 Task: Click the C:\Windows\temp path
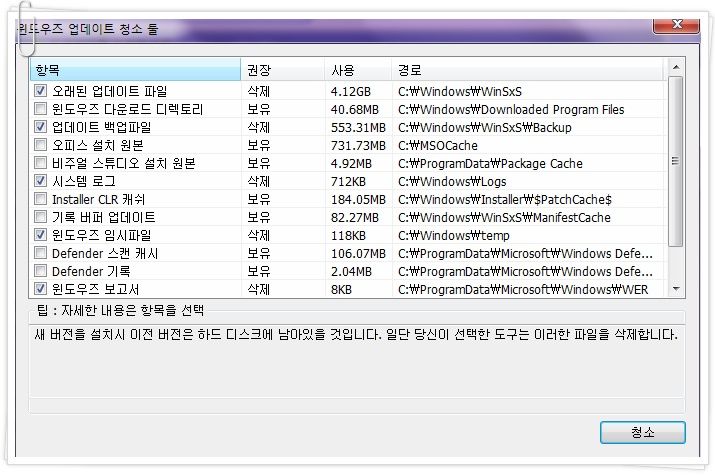click(454, 236)
